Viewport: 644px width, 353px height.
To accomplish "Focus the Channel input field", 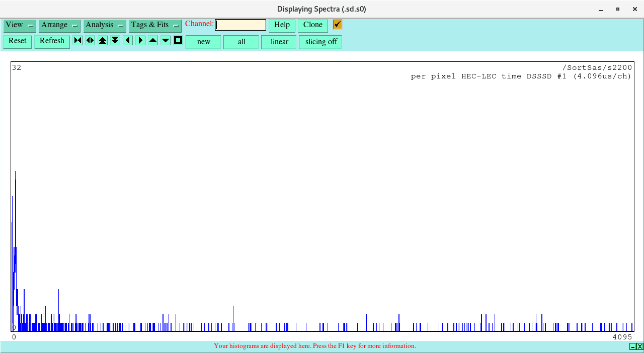I will 240,25.
